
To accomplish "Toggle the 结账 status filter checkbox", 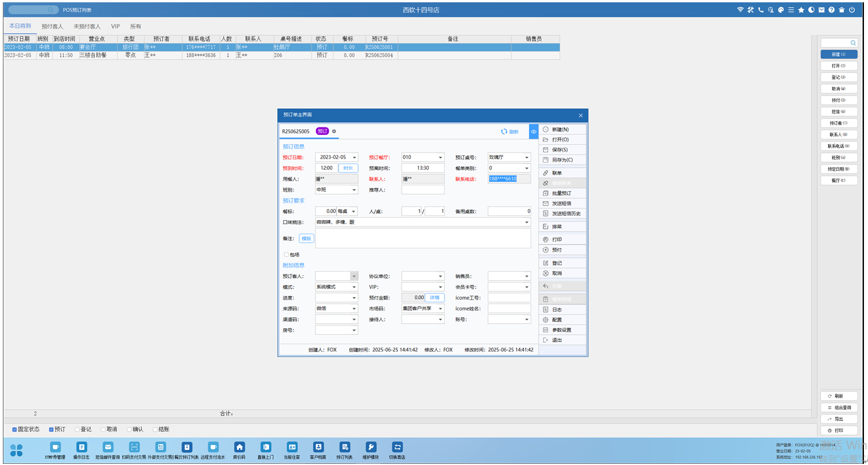I will [x=155, y=430].
